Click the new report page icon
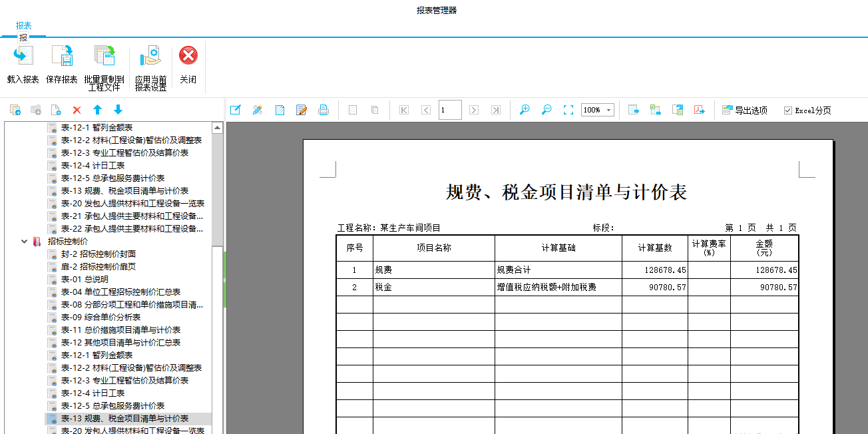 point(56,110)
